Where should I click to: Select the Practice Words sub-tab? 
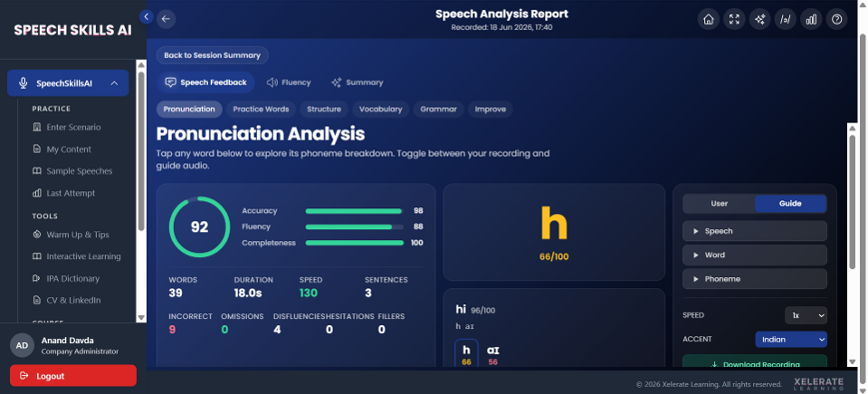pos(261,110)
